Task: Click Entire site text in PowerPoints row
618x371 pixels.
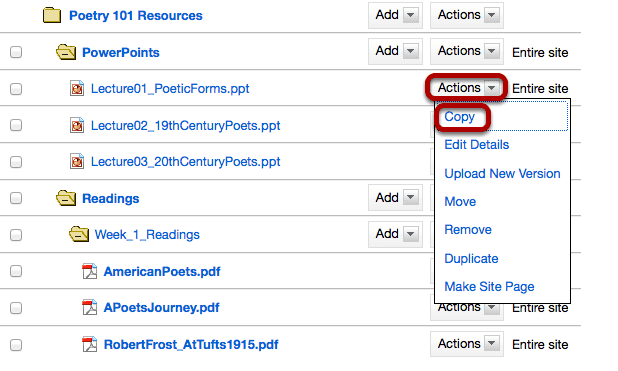Action: (540, 52)
